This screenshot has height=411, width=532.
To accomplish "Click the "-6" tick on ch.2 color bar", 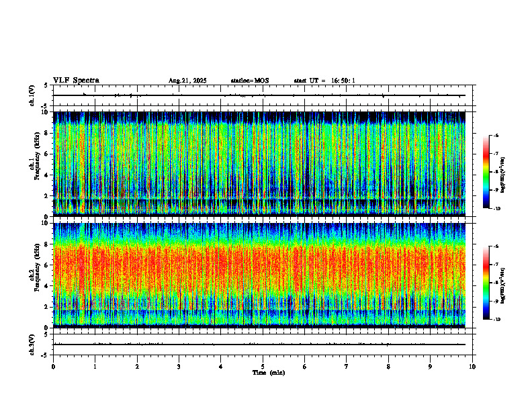I will click(x=496, y=246).
